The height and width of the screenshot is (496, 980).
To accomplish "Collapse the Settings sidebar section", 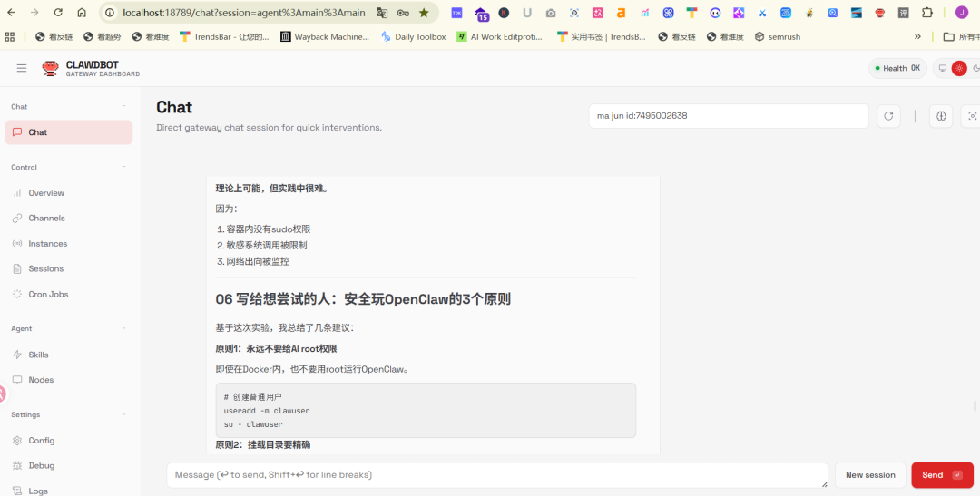I will 123,414.
